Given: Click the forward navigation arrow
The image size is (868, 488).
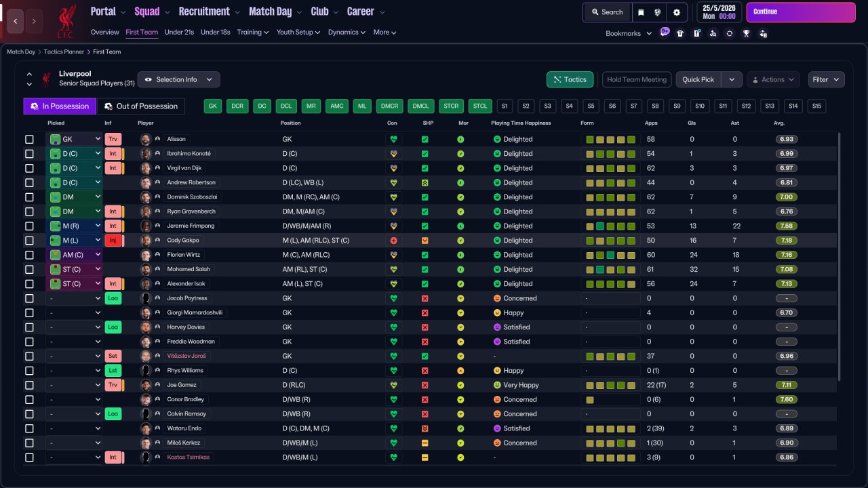Looking at the screenshot, I should pyautogui.click(x=34, y=21).
